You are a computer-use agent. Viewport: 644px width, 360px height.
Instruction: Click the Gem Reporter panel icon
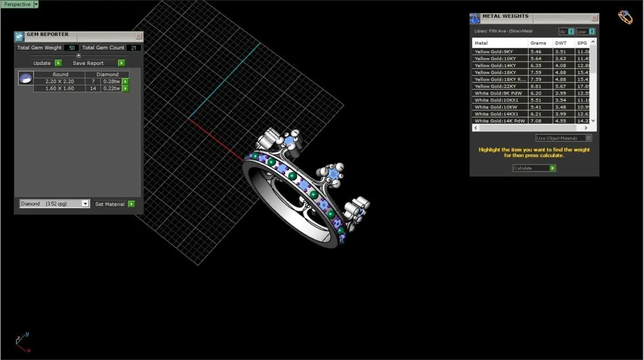pyautogui.click(x=19, y=36)
